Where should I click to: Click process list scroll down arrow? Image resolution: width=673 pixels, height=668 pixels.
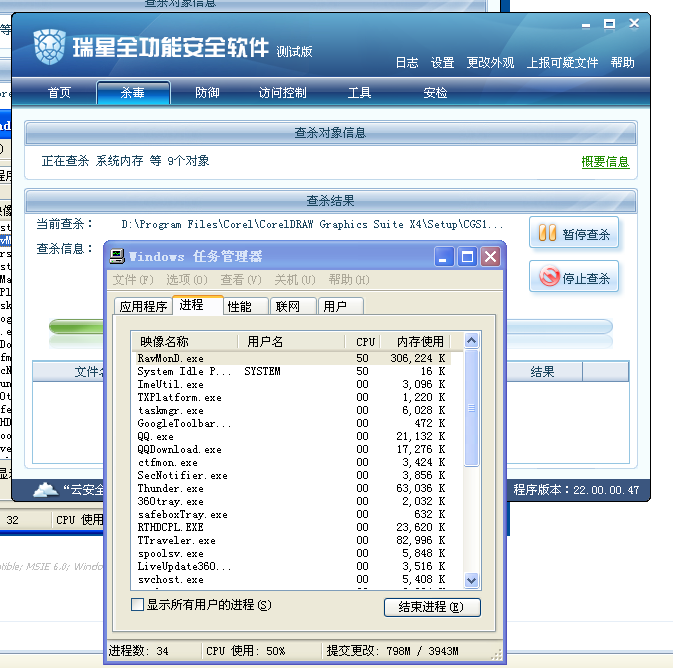(x=472, y=581)
